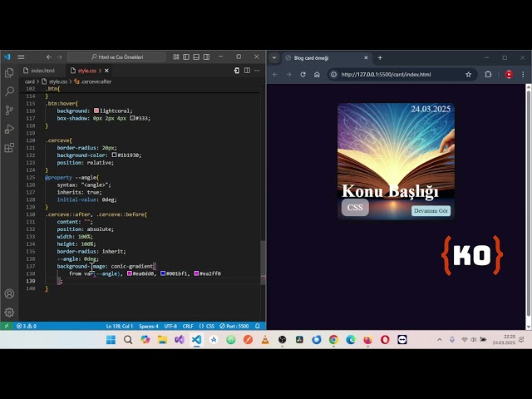The height and width of the screenshot is (399, 532).
Task: Bookmark this page with the star icon
Action: click(469, 74)
